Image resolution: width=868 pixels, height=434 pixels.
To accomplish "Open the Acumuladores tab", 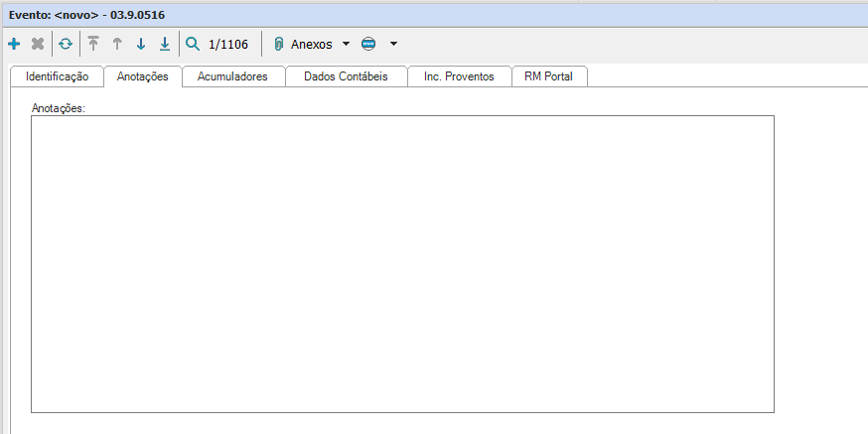I will (232, 76).
